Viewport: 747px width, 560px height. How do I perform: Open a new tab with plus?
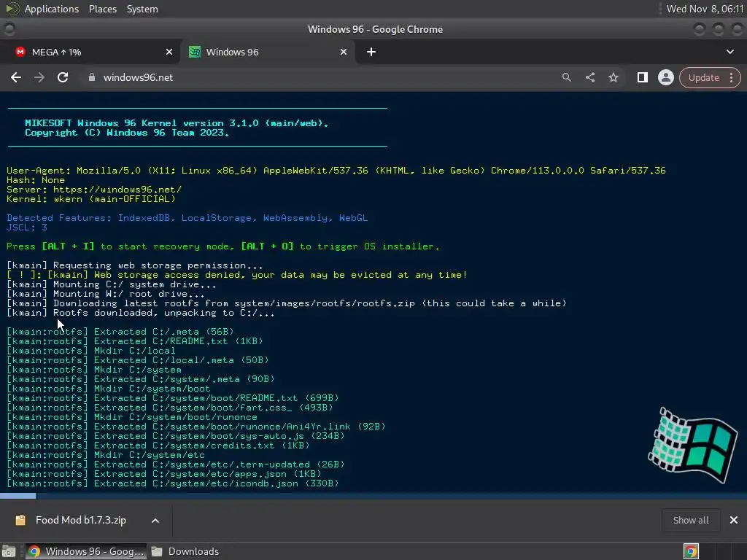pyautogui.click(x=371, y=52)
